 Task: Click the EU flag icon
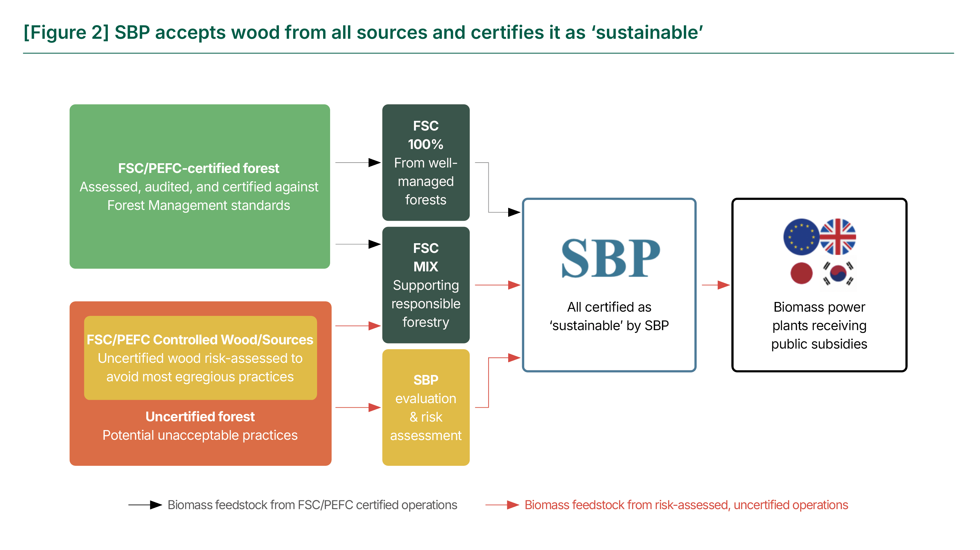pos(801,237)
